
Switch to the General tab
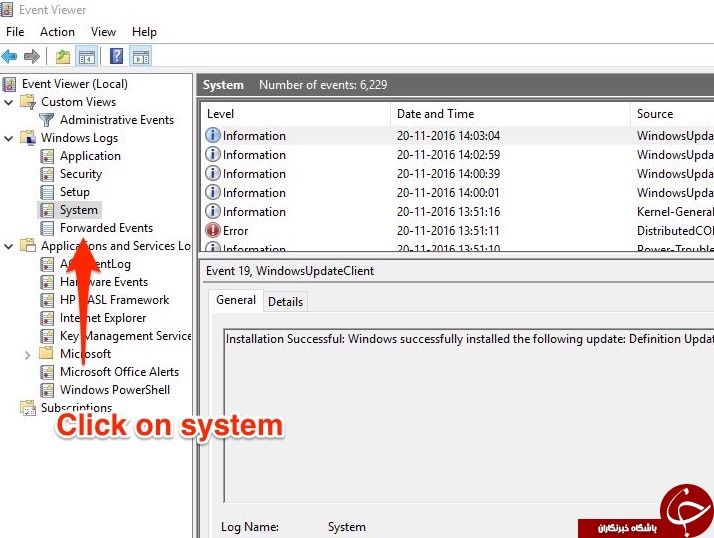point(236,300)
